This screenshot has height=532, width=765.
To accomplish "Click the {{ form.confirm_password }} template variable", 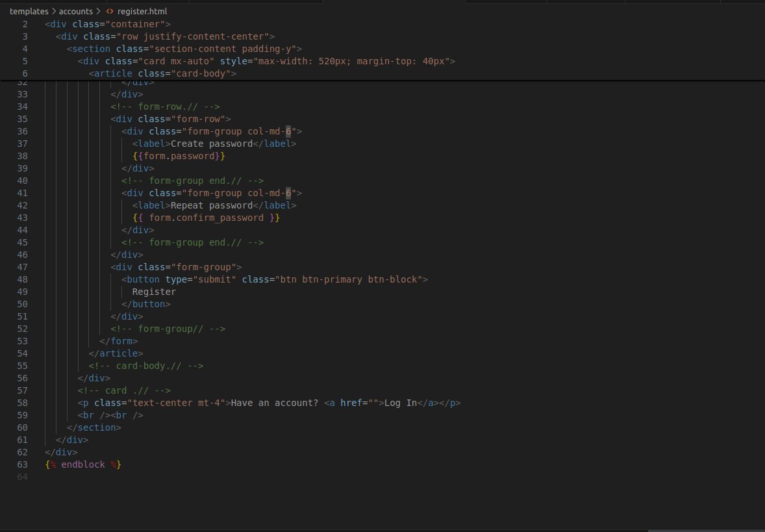I will coord(206,218).
